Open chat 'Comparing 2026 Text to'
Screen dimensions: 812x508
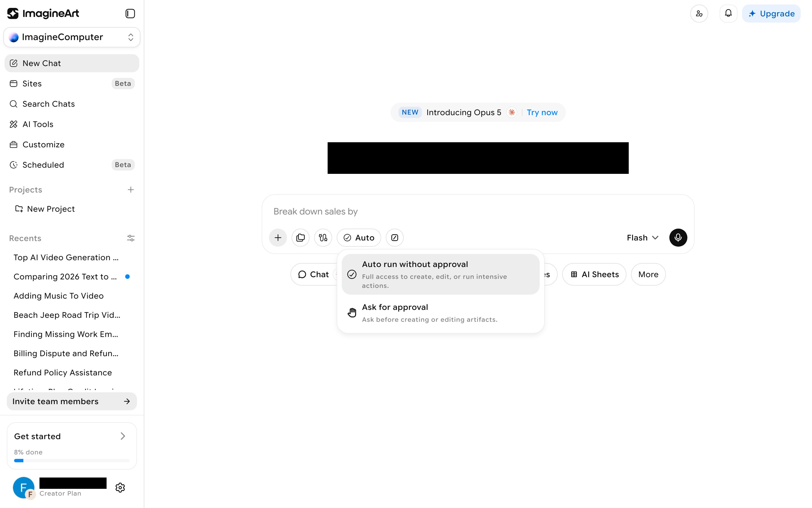[x=65, y=277]
